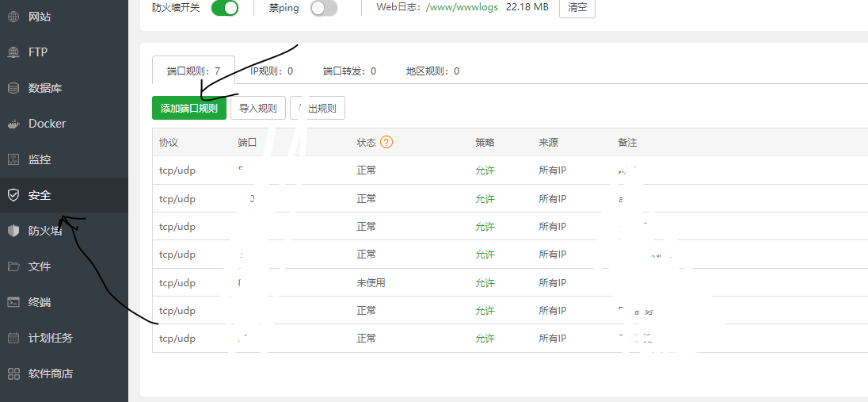Select the 数据库 database icon
Screen dimensions: 868x402
[x=13, y=88]
